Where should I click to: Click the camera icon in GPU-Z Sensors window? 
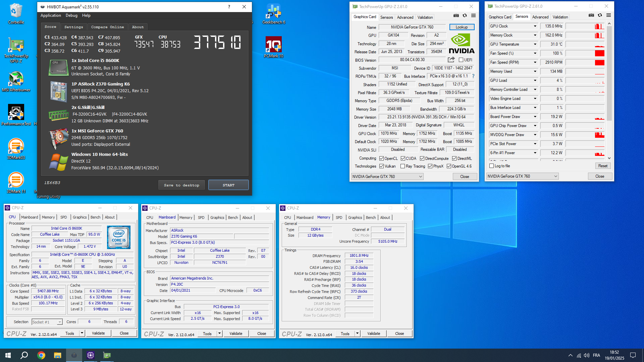591,15
